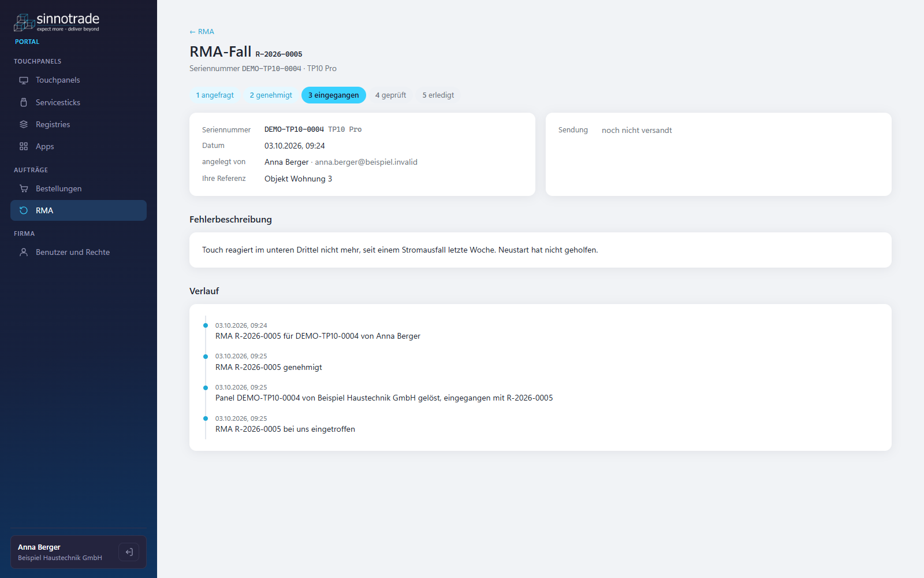Click the Registries layers icon

[24, 124]
